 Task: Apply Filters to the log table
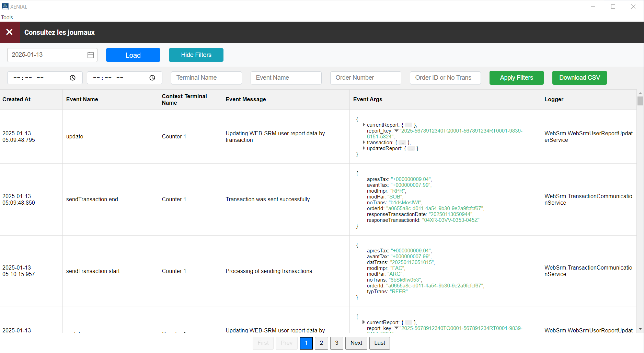516,78
